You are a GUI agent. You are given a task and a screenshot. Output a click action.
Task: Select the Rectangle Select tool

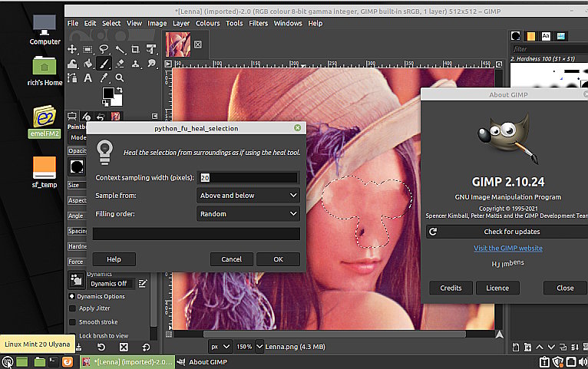click(x=88, y=49)
